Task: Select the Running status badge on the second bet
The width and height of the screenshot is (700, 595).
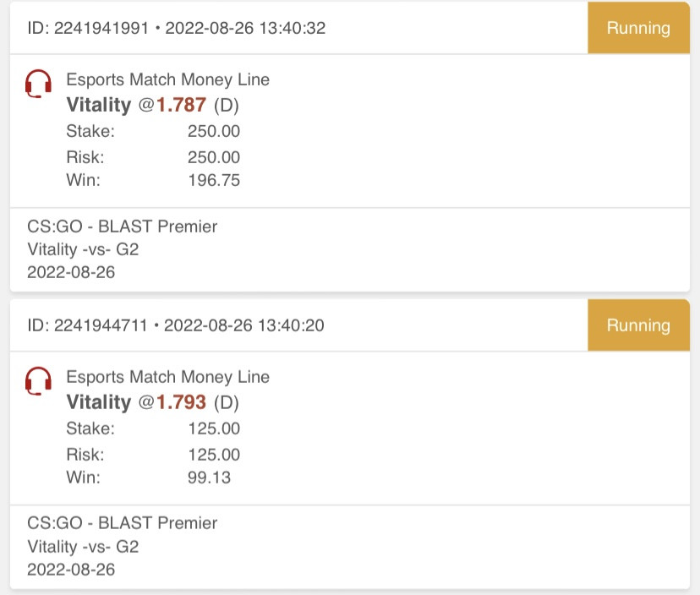Action: pyautogui.click(x=638, y=325)
